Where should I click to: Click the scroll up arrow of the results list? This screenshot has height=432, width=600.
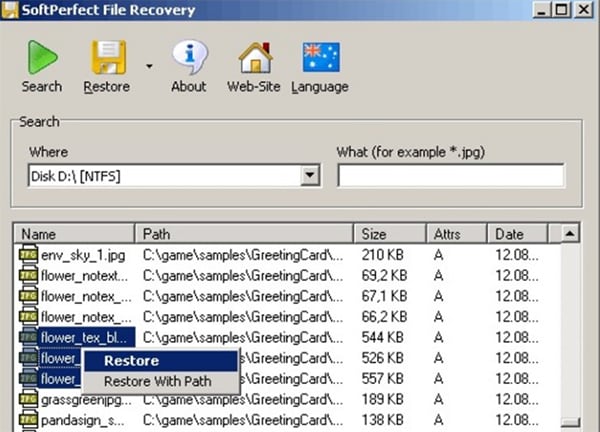click(x=570, y=233)
